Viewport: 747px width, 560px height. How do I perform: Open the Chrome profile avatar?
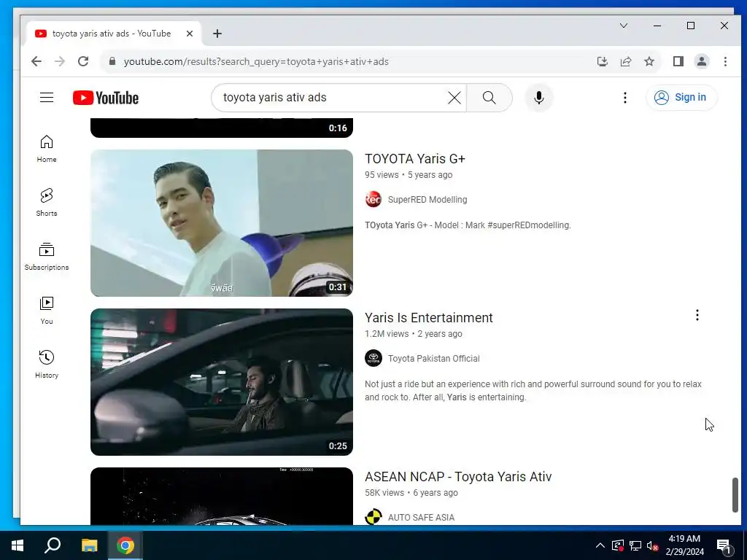[x=701, y=61]
